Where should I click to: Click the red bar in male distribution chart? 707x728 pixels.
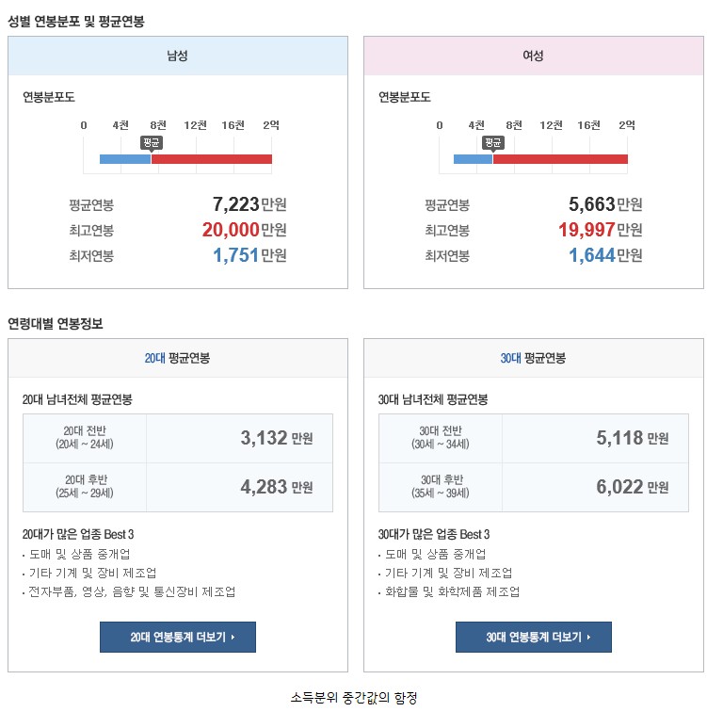coord(212,159)
